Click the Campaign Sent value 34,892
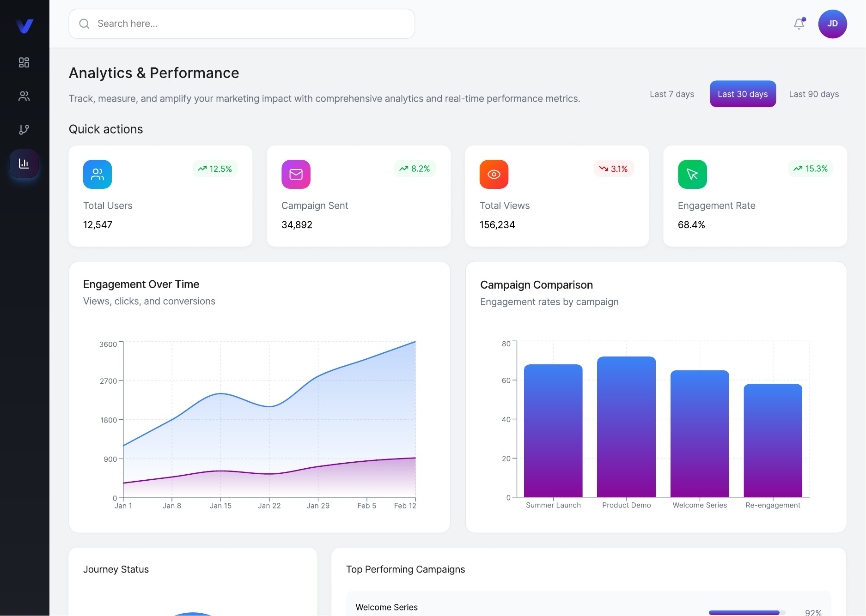 tap(297, 225)
